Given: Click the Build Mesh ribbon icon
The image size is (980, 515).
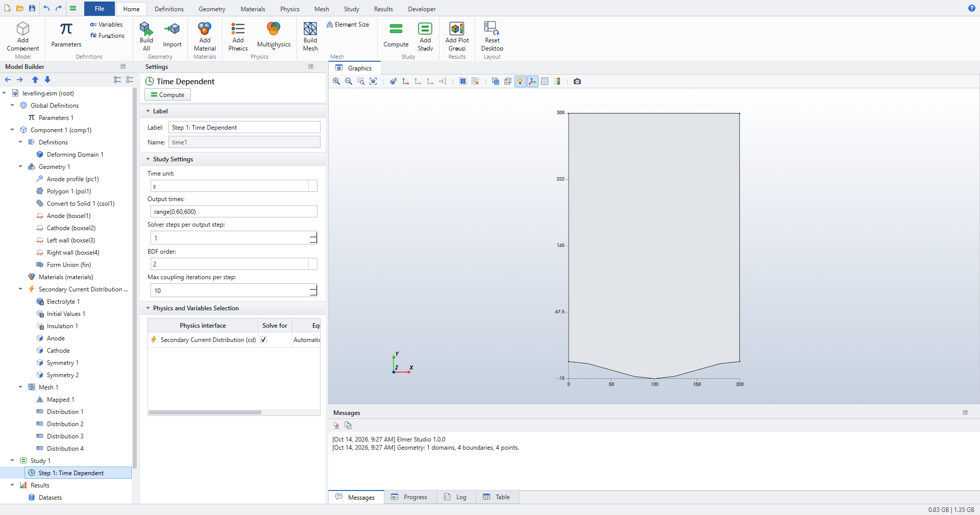Looking at the screenshot, I should pos(310,36).
